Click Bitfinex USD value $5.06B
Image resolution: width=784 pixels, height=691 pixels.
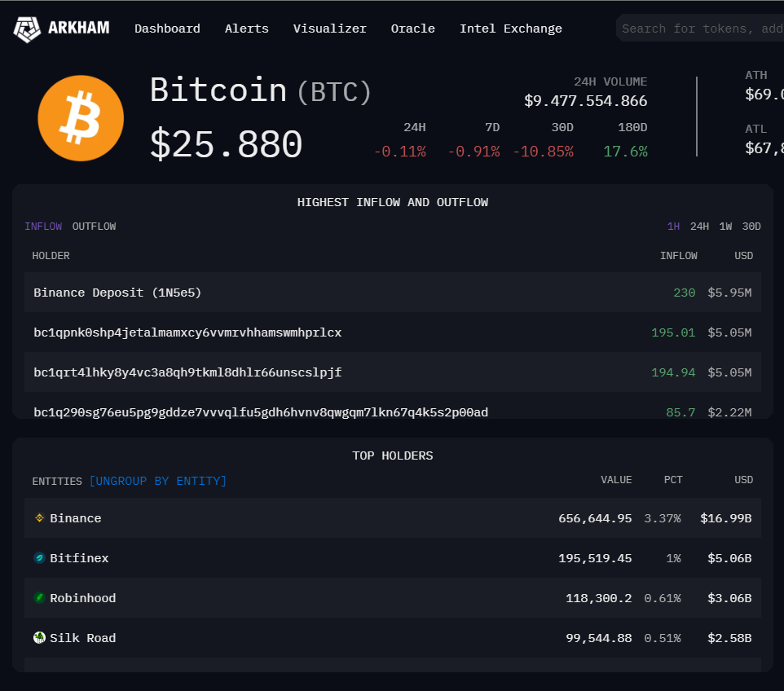pyautogui.click(x=729, y=558)
